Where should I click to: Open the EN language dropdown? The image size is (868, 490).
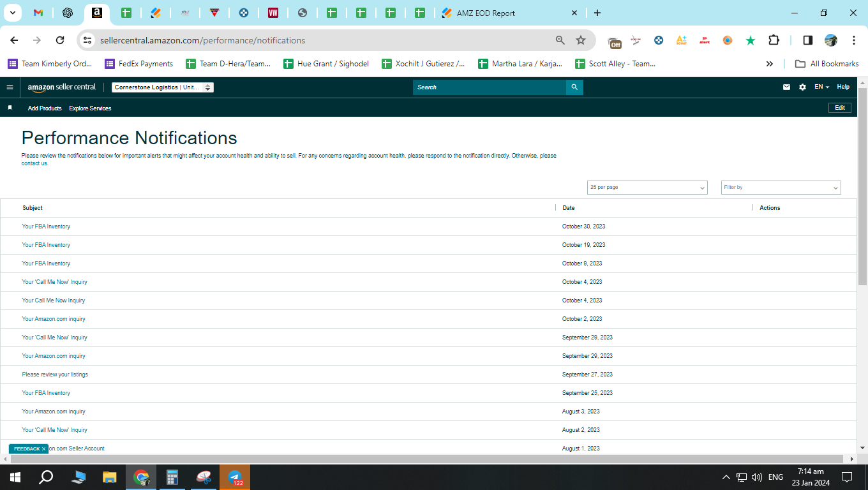pyautogui.click(x=821, y=87)
